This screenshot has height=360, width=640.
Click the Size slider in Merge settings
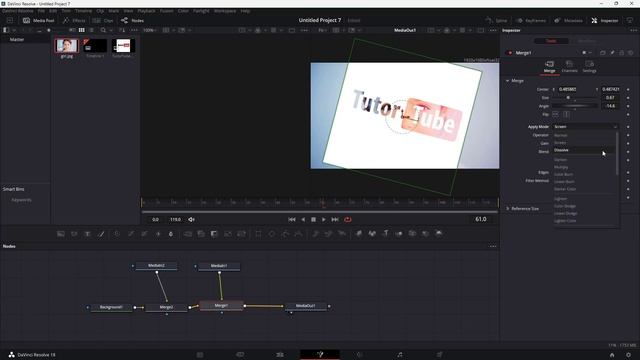(575, 98)
